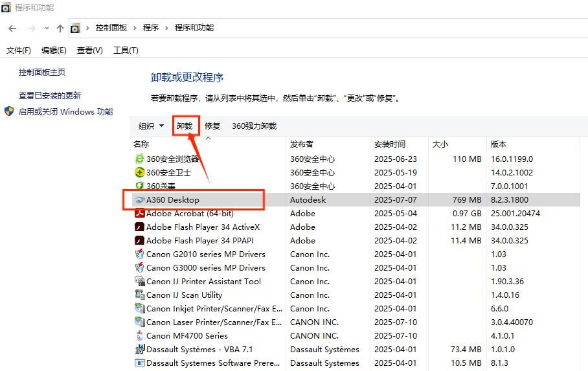This screenshot has width=588, height=371.
Task: Click the Canon G2010 series driver icon
Action: tap(139, 254)
